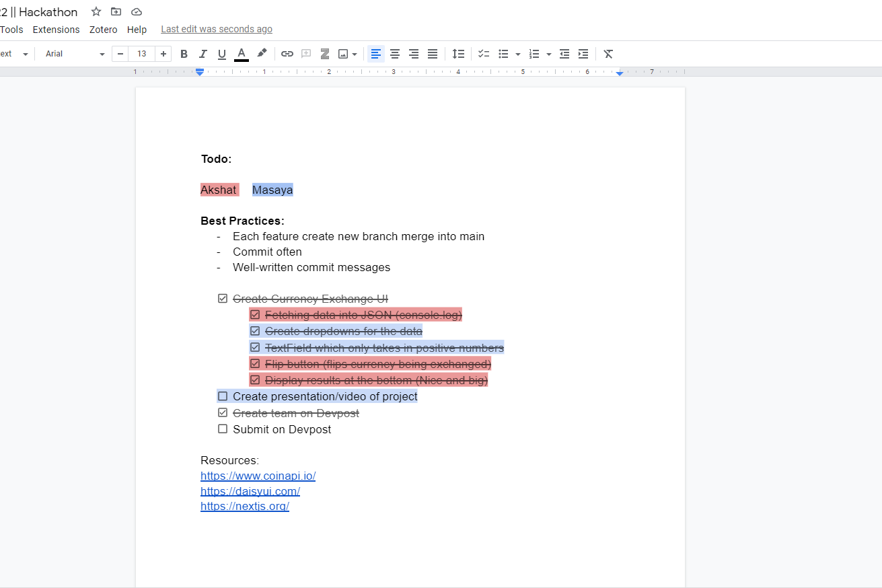Open numbered list options dropdown arrow

tap(549, 54)
